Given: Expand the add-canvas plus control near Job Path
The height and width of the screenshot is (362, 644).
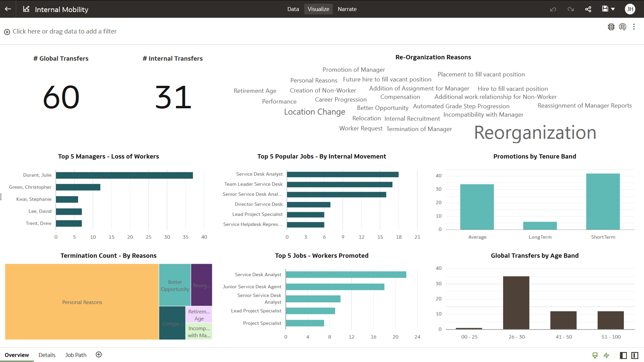Looking at the screenshot, I should pos(99,354).
